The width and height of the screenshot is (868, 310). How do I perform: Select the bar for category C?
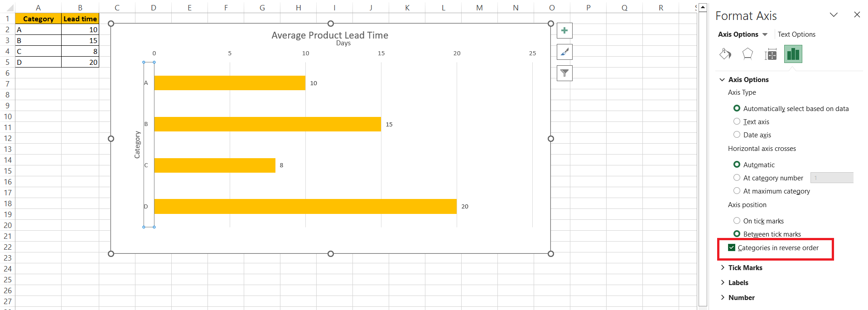(x=215, y=165)
